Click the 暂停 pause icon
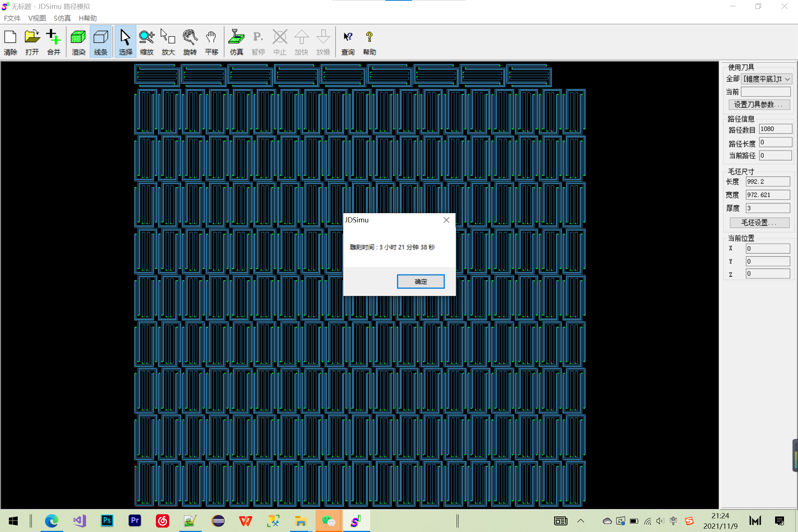This screenshot has height=532, width=798. [x=258, y=42]
